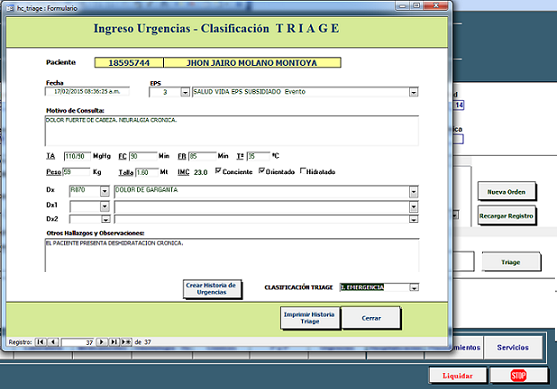Create new blank record navigation button
Screen dimensions: 557x389
[126, 342]
